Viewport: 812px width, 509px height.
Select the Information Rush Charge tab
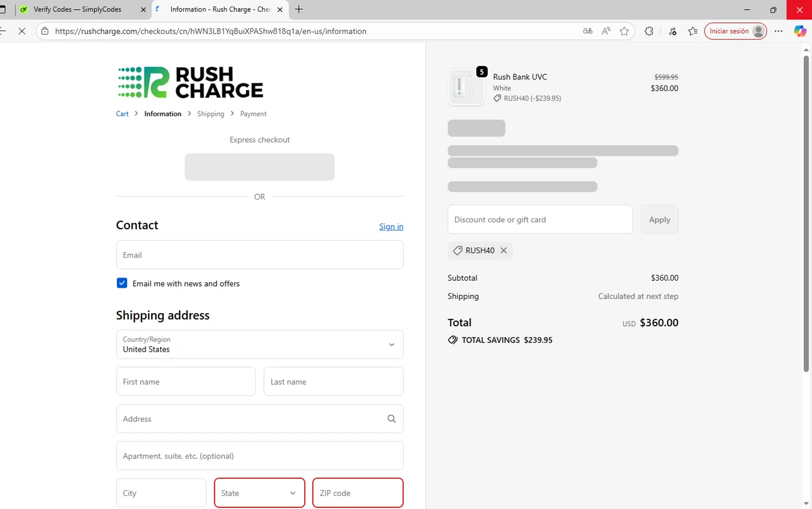tap(220, 10)
